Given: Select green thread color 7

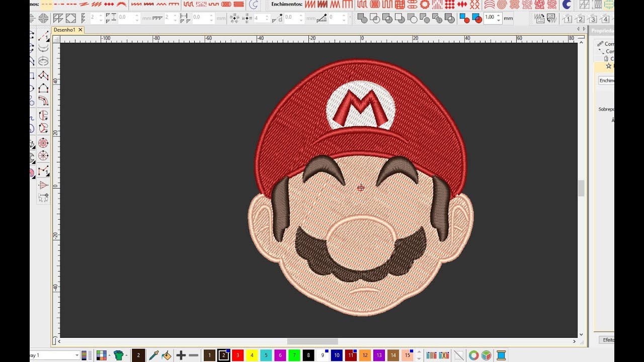Looking at the screenshot, I should [294, 355].
